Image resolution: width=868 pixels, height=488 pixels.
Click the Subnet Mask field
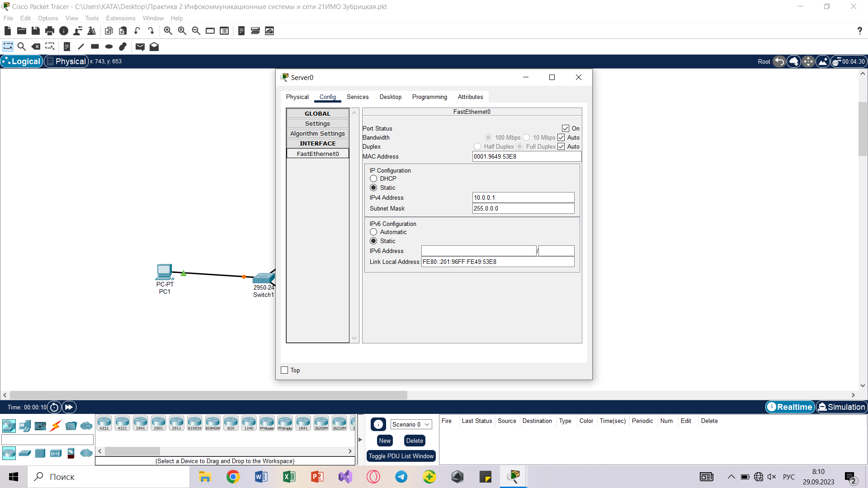click(523, 208)
